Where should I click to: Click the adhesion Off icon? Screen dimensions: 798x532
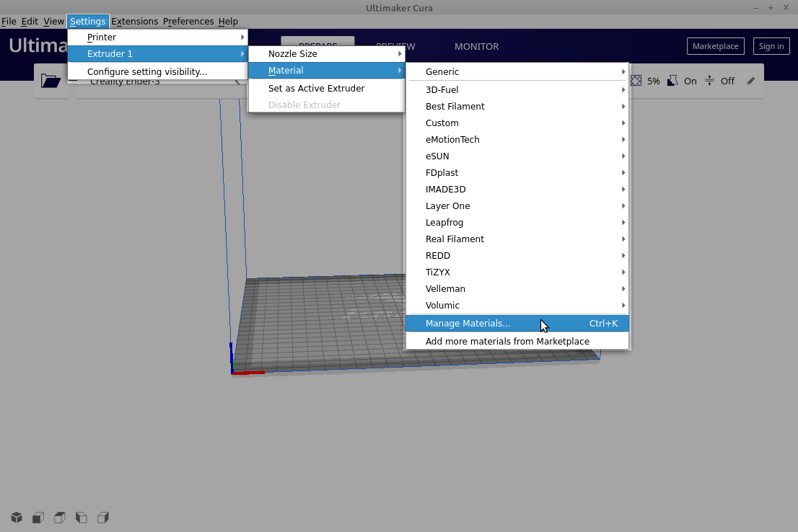coord(709,81)
